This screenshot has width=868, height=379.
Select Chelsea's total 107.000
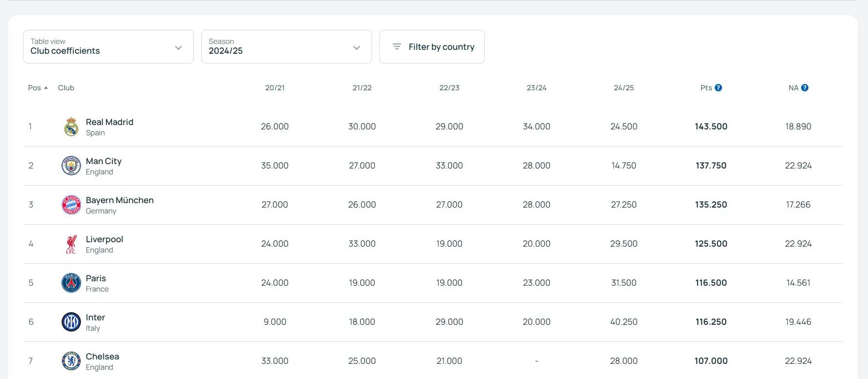point(711,361)
